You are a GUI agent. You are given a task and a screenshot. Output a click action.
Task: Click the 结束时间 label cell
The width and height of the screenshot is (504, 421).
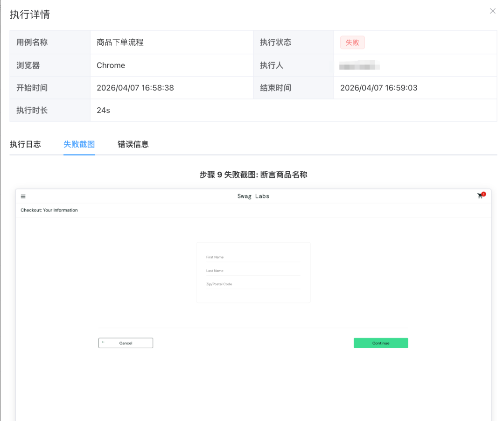pos(294,88)
